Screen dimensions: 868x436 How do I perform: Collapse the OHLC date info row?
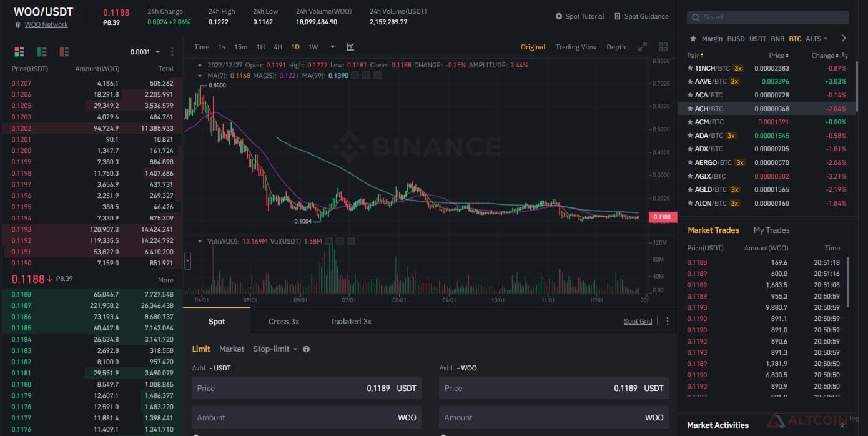(200, 65)
